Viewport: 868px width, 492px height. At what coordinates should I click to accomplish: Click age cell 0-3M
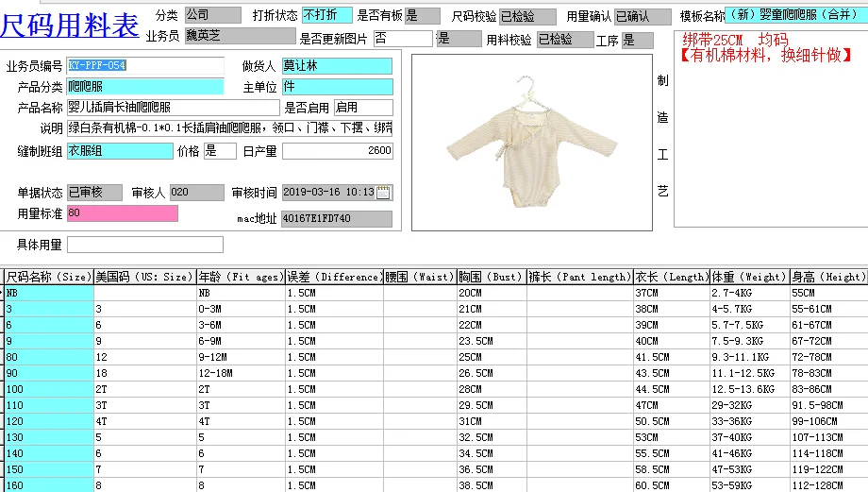[241, 309]
